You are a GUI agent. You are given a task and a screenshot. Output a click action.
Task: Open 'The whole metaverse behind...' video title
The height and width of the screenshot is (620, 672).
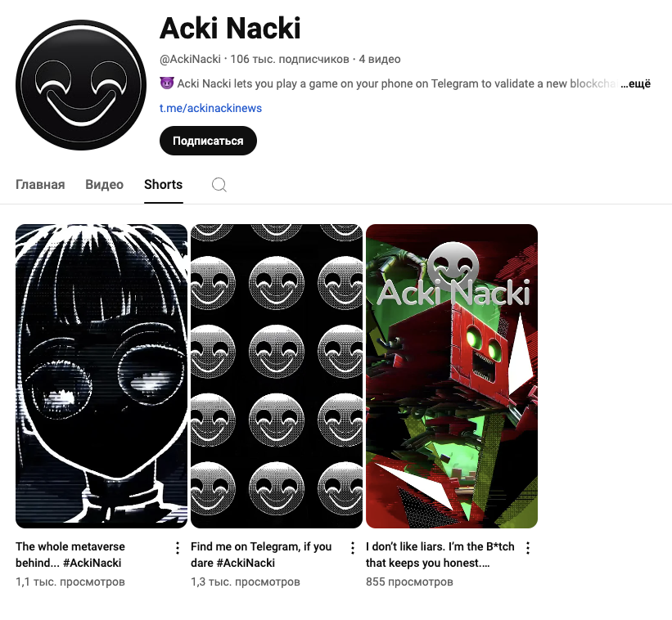tap(70, 555)
